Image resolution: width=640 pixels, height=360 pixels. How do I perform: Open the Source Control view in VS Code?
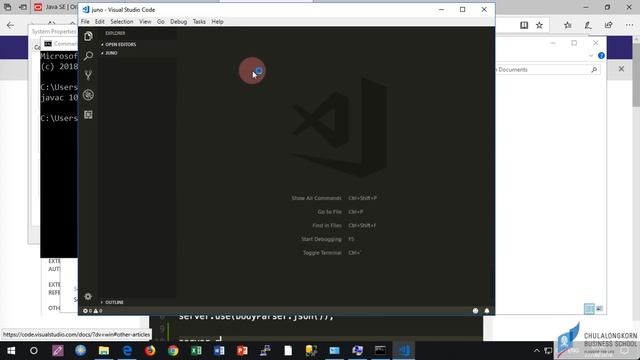pyautogui.click(x=88, y=75)
